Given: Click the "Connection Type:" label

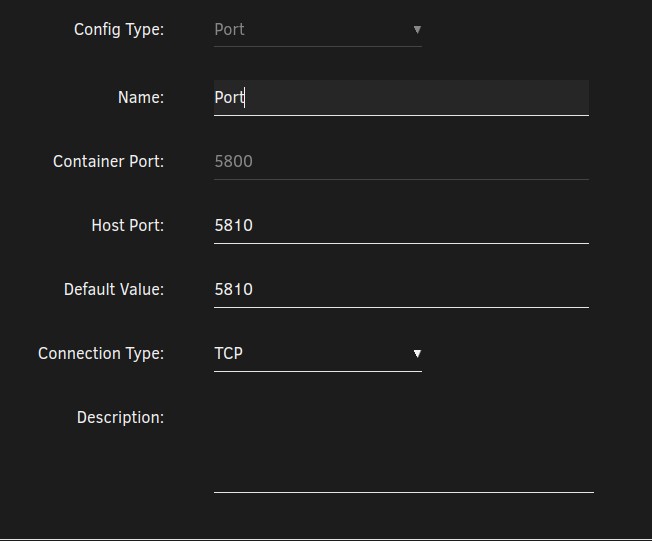Looking at the screenshot, I should click(x=101, y=353).
